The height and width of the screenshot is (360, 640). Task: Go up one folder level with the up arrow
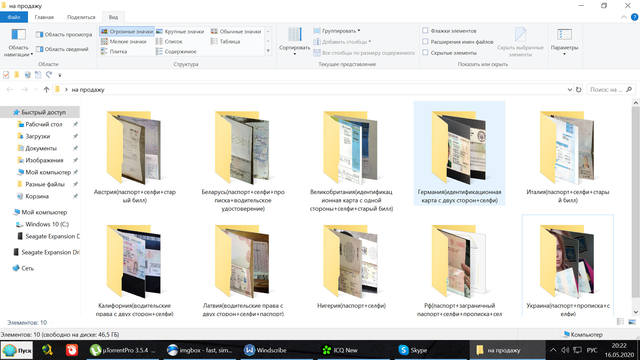click(x=46, y=90)
